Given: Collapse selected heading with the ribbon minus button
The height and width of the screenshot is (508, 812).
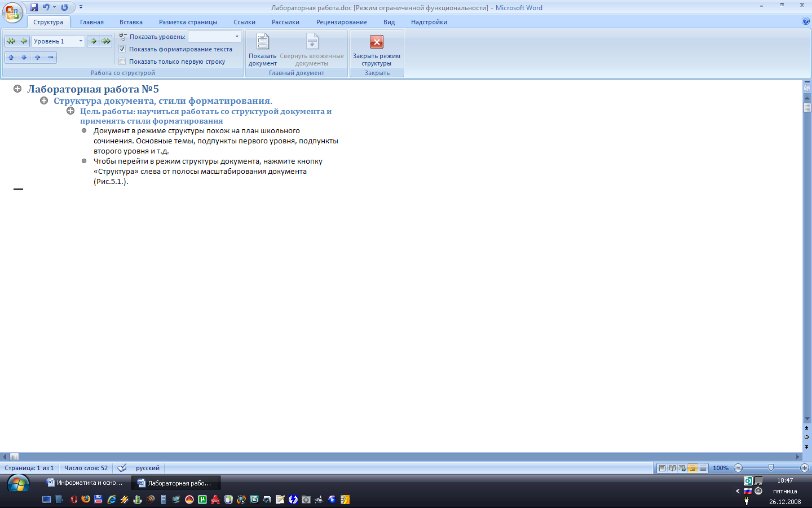Looking at the screenshot, I should click(x=50, y=57).
